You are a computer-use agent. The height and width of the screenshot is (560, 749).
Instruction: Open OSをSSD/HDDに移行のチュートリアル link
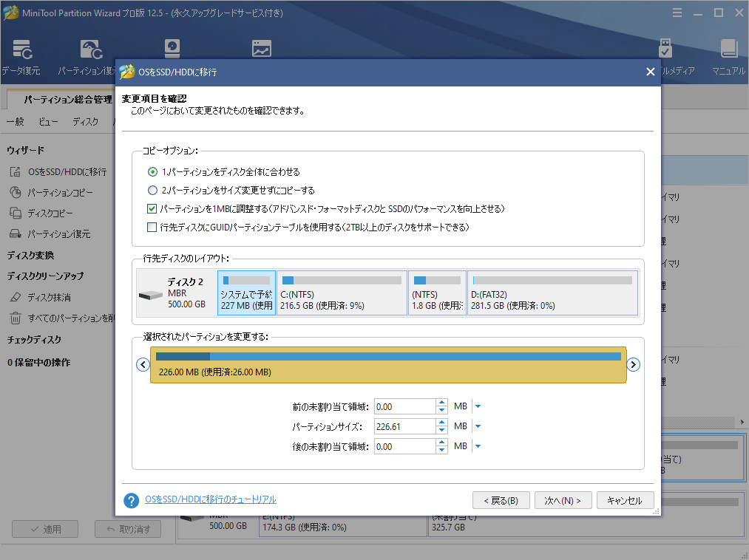pos(211,499)
